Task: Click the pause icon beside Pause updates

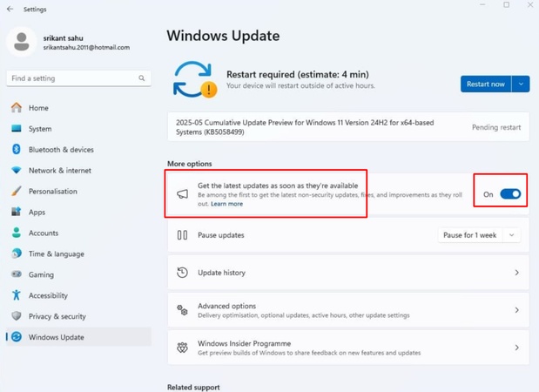Action: 183,235
